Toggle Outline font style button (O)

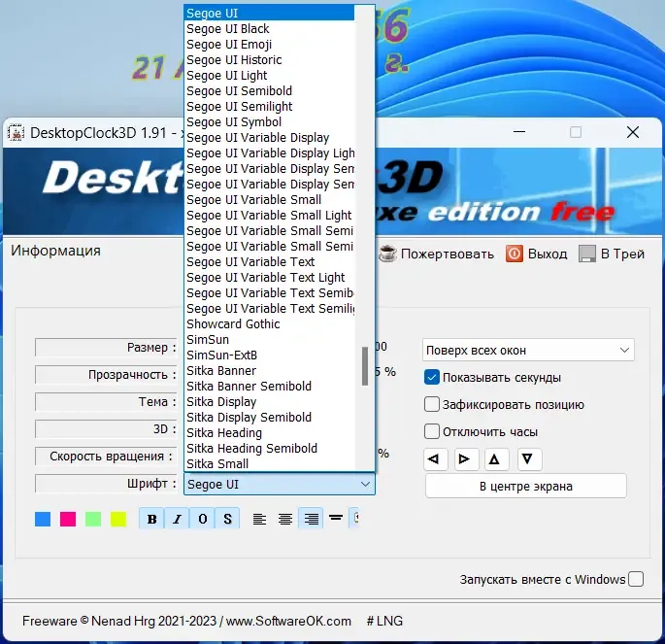click(x=202, y=519)
